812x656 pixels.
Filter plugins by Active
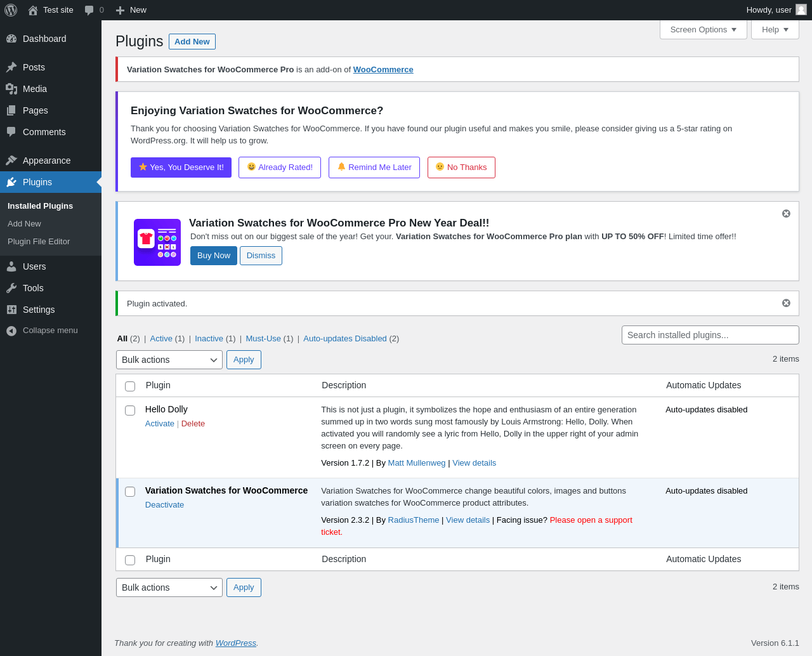tap(161, 339)
